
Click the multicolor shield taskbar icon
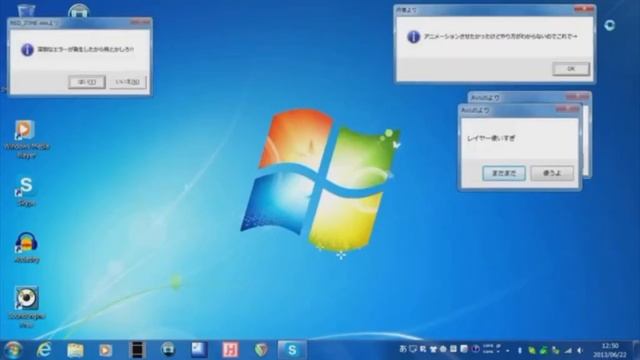261,350
